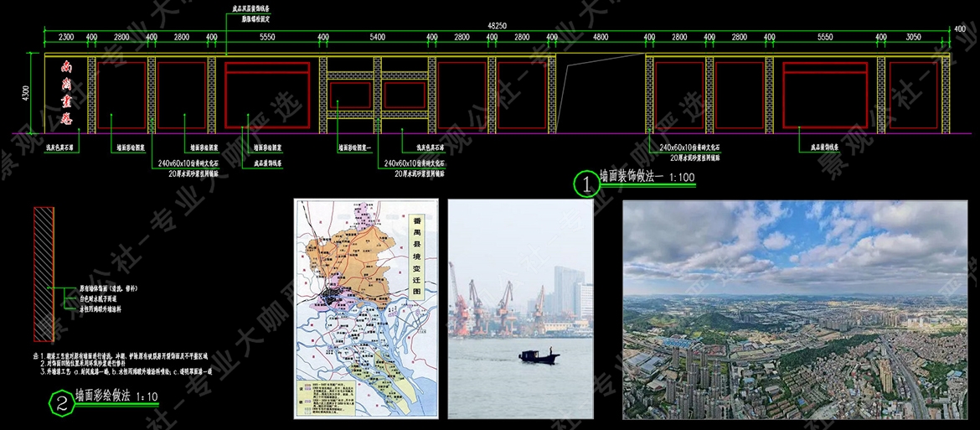The width and height of the screenshot is (980, 430).
Task: Open the aerial city panorama photo
Action: [795, 310]
